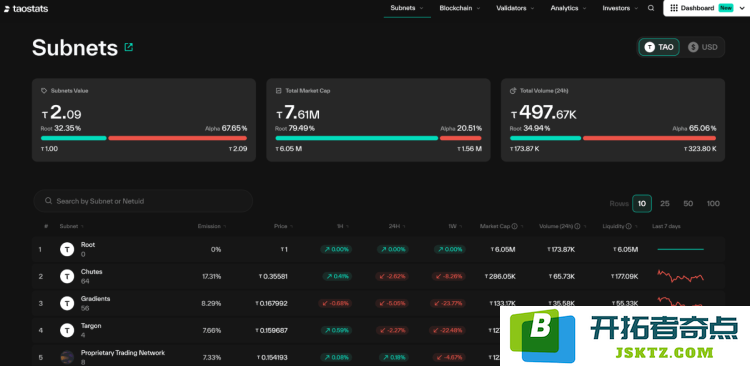Image resolution: width=750 pixels, height=366 pixels.
Task: Click the Market Cap info icon
Action: pyautogui.click(x=514, y=226)
